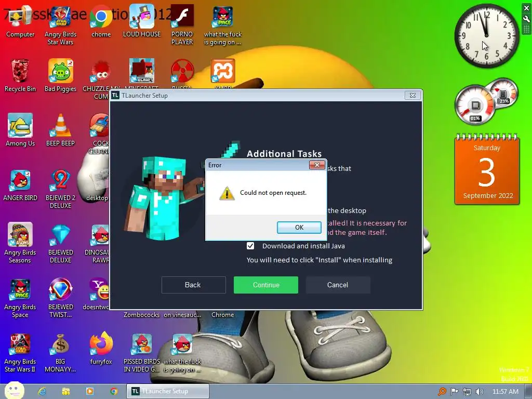Open the Angry Birds Seasons shortcut
Viewport: 532px width, 399px height.
click(x=20, y=243)
